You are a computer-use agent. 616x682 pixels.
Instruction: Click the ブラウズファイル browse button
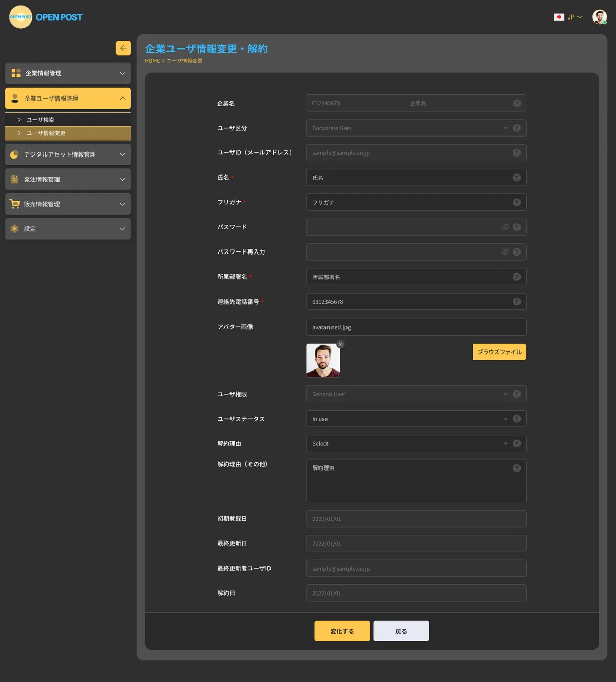(499, 352)
